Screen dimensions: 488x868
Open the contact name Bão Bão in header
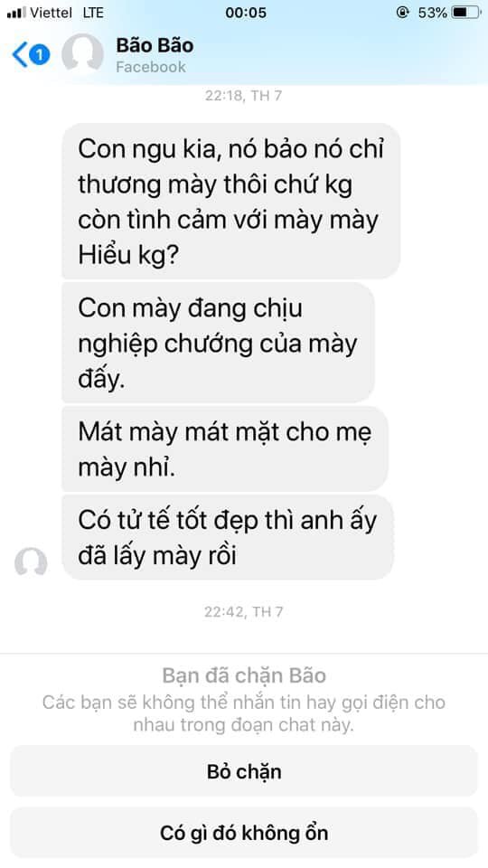click(x=155, y=45)
